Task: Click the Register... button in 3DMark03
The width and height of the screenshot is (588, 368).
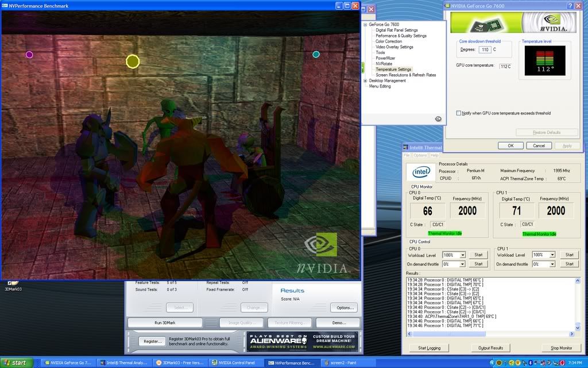Action: click(x=153, y=342)
